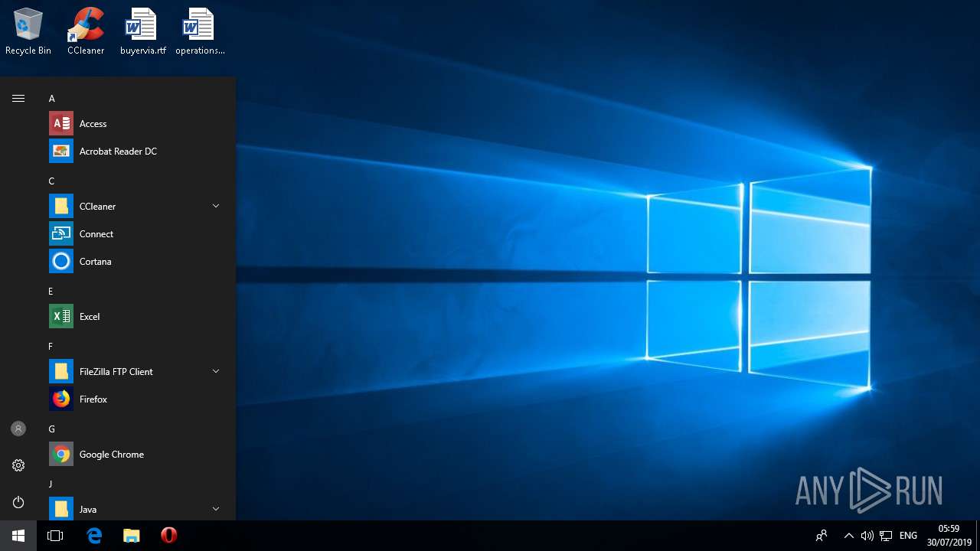This screenshot has height=551, width=980.
Task: Launch Cortana from its circle icon
Action: 61,261
